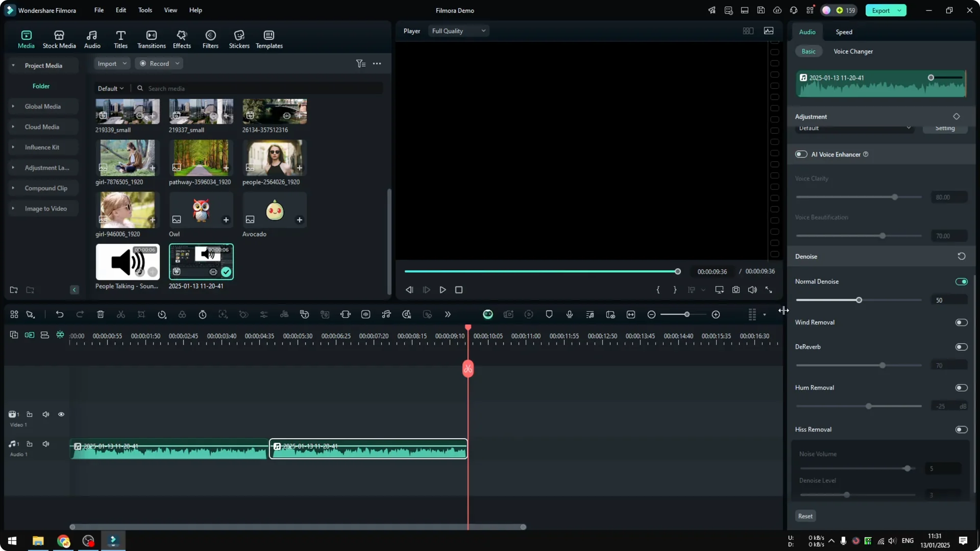Select the Owl media thumbnail

(x=201, y=210)
